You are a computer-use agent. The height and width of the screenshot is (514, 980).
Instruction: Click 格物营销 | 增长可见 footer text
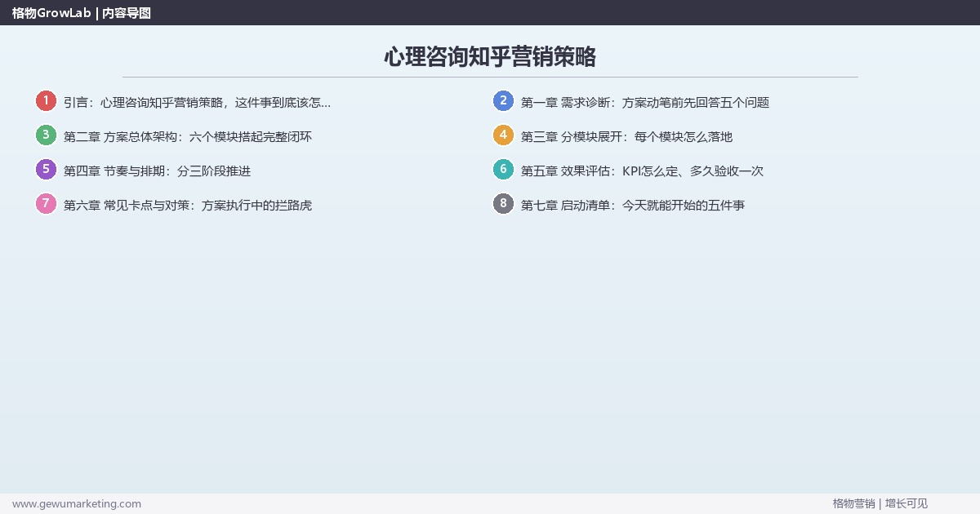880,503
